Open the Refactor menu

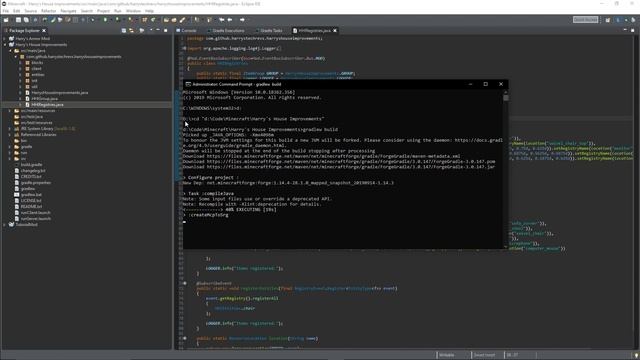(49, 11)
